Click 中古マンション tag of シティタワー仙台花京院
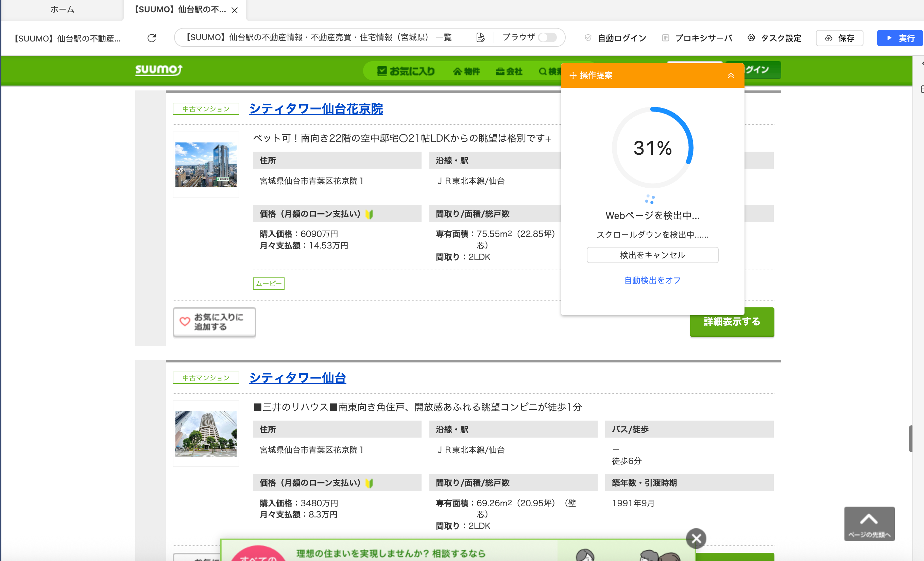 click(x=206, y=109)
